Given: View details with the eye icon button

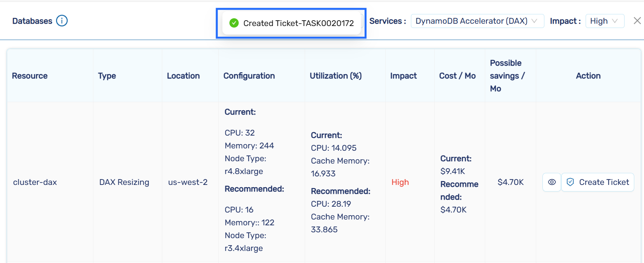Looking at the screenshot, I should pos(551,182).
